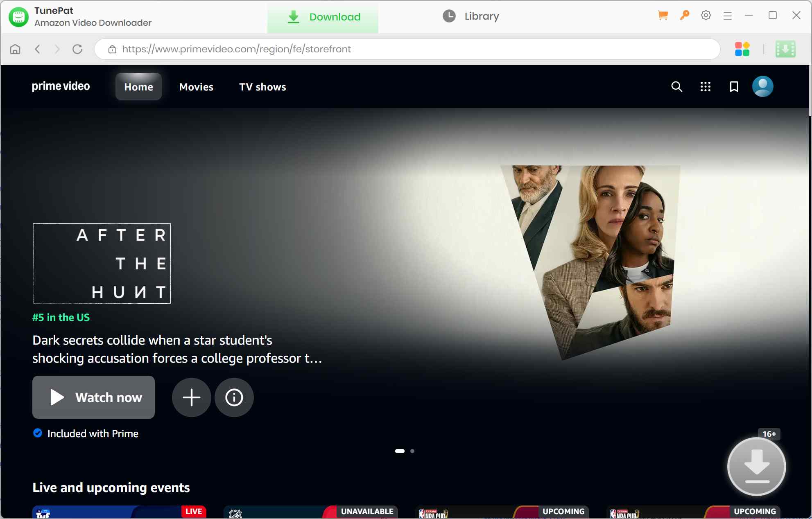This screenshot has height=519, width=812.
Task: Open registration with the key icon
Action: coord(684,15)
